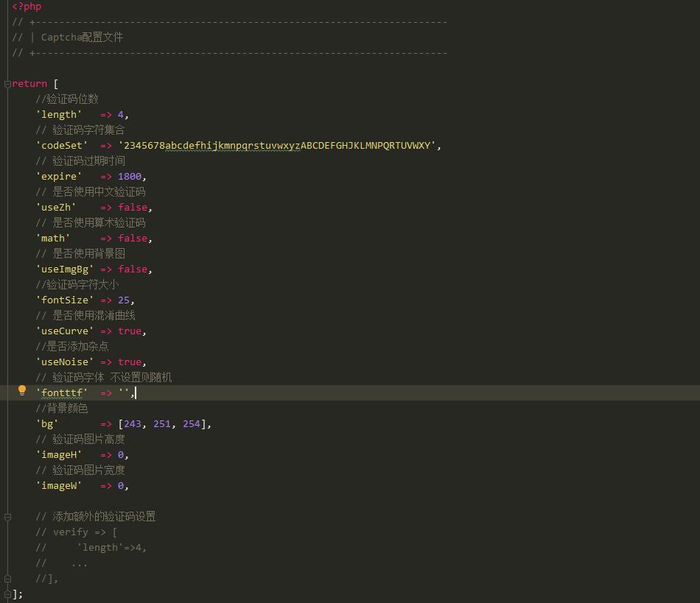This screenshot has width=700, height=603.
Task: Click the comment '//验证码字符大小'
Action: tap(77, 284)
